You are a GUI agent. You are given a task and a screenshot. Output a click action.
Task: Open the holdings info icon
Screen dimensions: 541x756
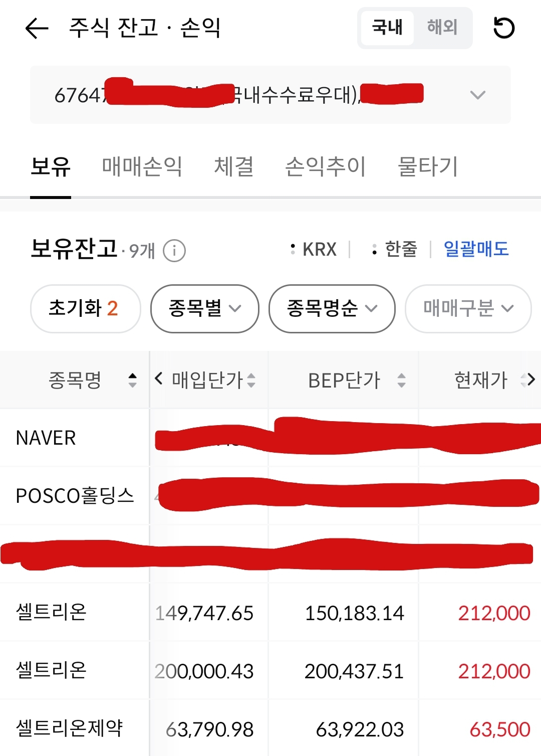click(x=174, y=250)
